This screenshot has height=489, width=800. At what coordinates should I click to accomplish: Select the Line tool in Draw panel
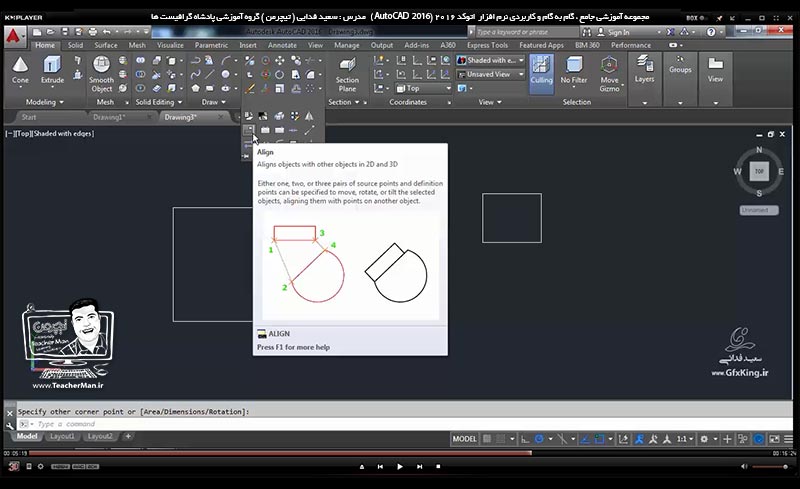click(x=210, y=74)
